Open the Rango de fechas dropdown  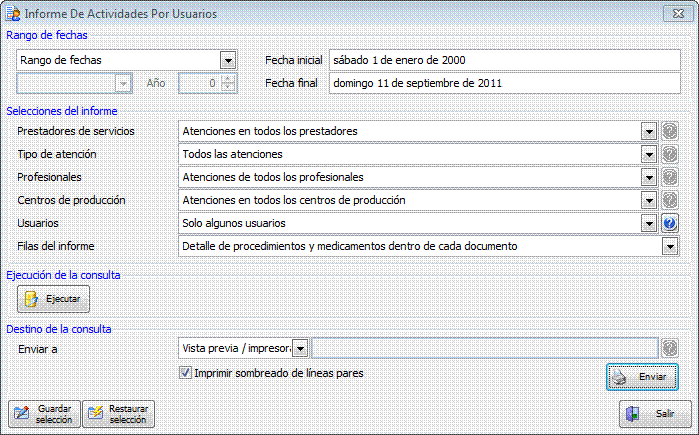click(228, 60)
